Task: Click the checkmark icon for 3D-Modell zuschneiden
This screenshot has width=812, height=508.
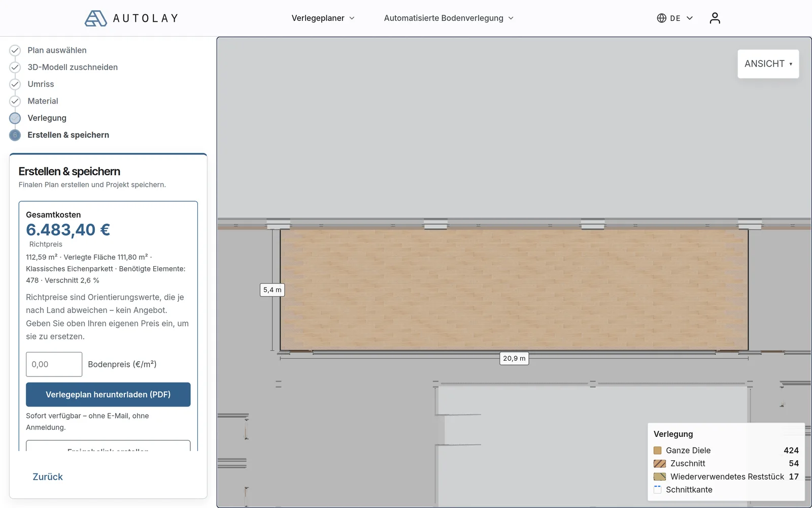Action: click(15, 67)
